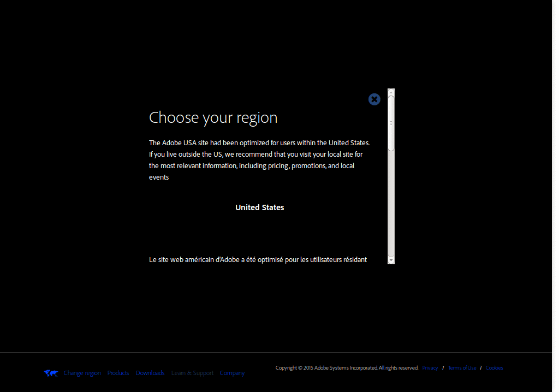Open the Change region link
This screenshot has width=559, height=392.
click(x=82, y=373)
